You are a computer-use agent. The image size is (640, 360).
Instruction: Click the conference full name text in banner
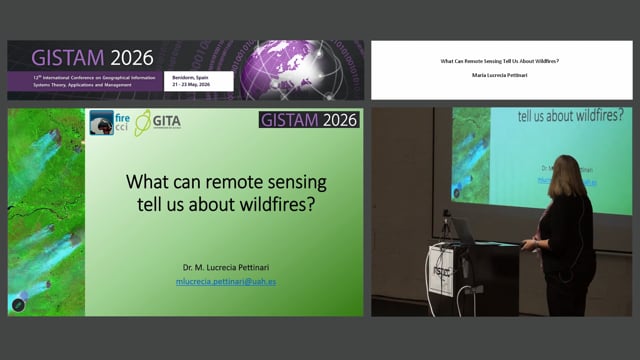(x=94, y=81)
